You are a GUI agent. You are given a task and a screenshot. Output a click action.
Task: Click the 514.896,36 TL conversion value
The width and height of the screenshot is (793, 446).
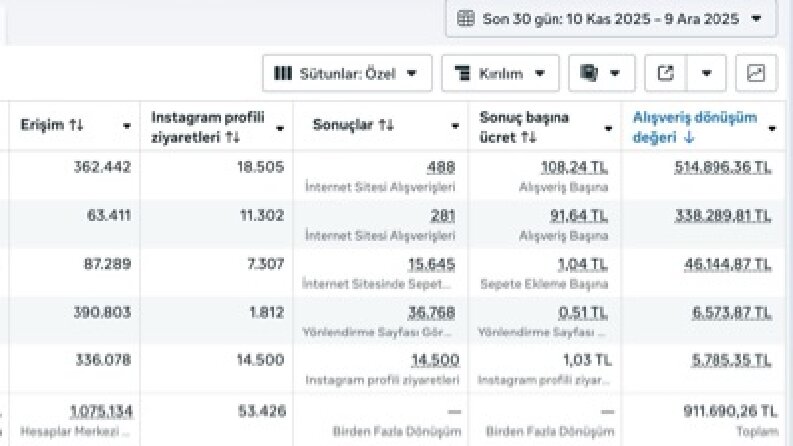pyautogui.click(x=723, y=167)
